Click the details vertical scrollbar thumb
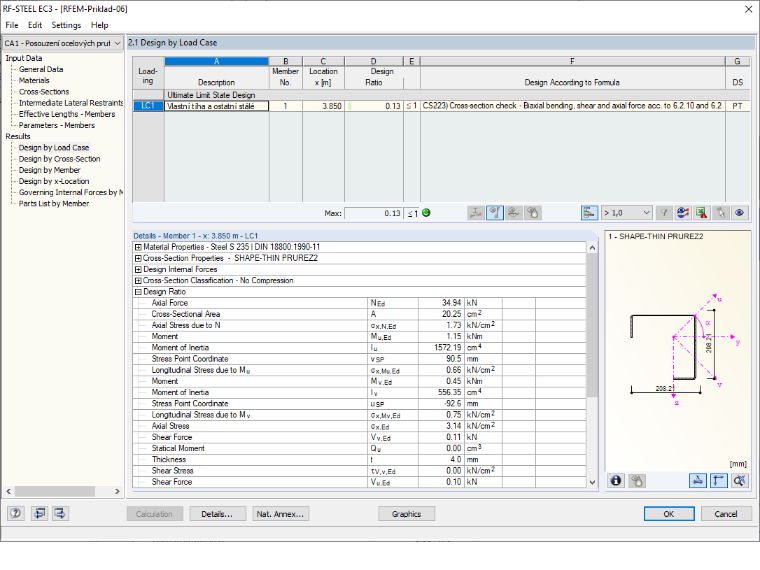760x570 pixels. pos(592,325)
